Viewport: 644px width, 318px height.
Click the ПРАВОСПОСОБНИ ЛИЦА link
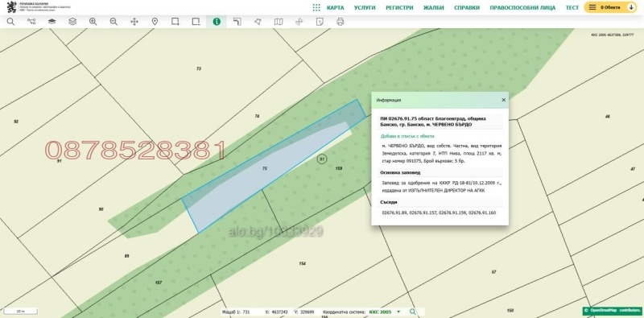click(522, 7)
